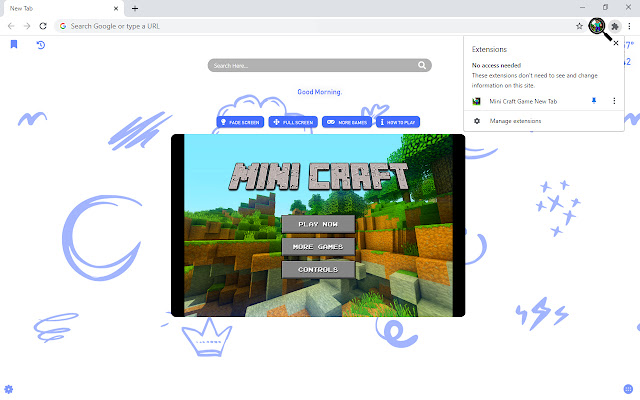Open the Chrome three-dot menu
This screenshot has height=400, width=640.
[x=629, y=26]
